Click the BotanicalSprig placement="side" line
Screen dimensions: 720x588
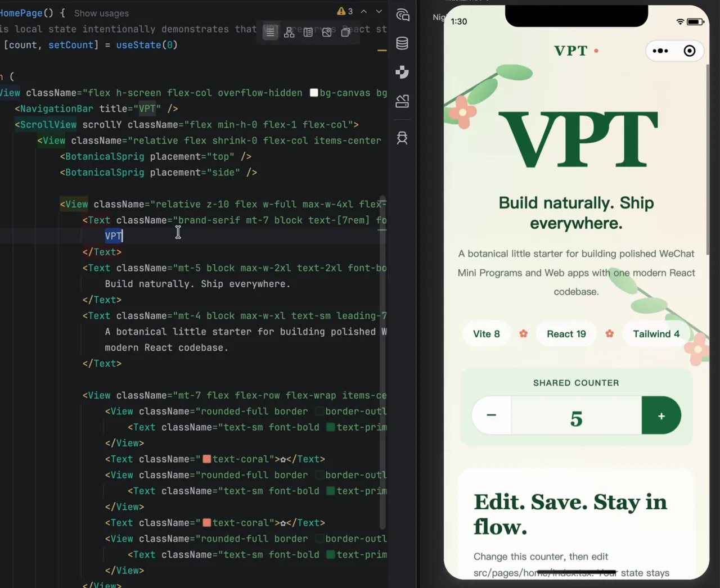(159, 173)
